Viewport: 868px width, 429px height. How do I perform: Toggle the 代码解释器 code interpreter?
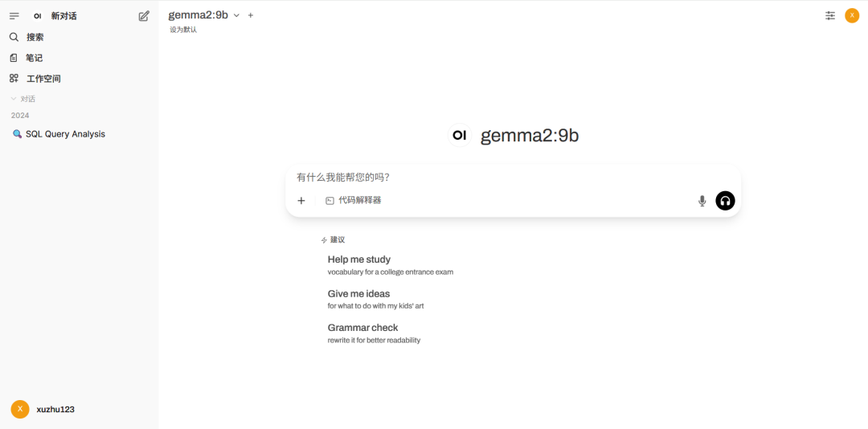[x=354, y=201]
